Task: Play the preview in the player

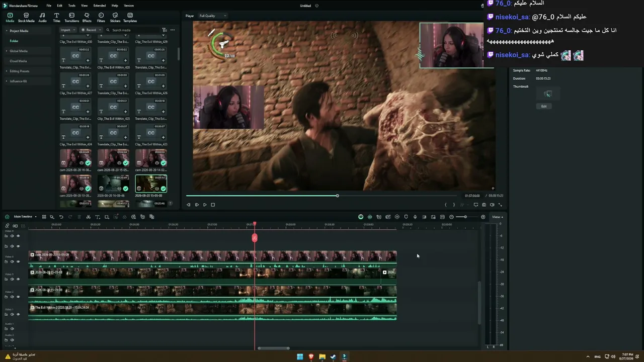Action: (205, 205)
